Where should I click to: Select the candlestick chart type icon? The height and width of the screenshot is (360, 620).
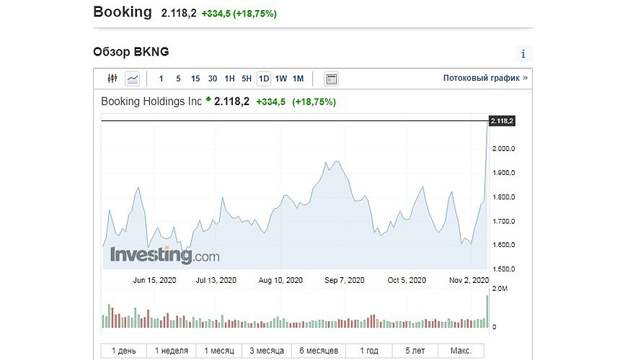click(112, 78)
